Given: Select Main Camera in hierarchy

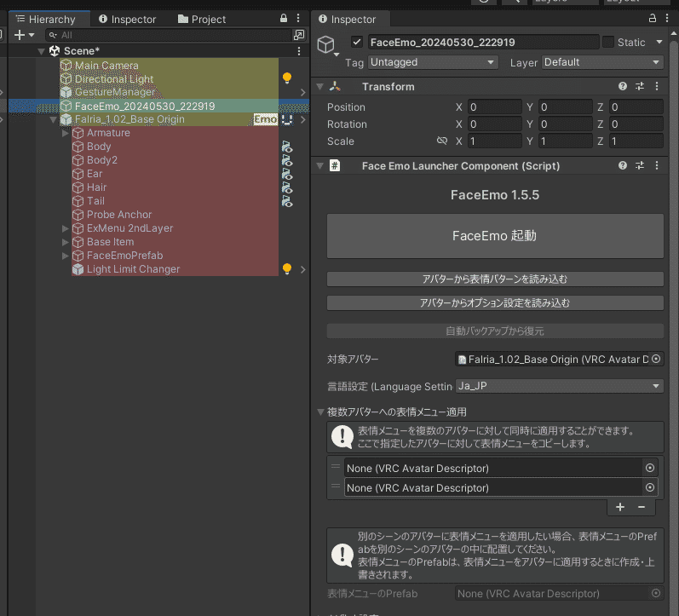Looking at the screenshot, I should (106, 66).
